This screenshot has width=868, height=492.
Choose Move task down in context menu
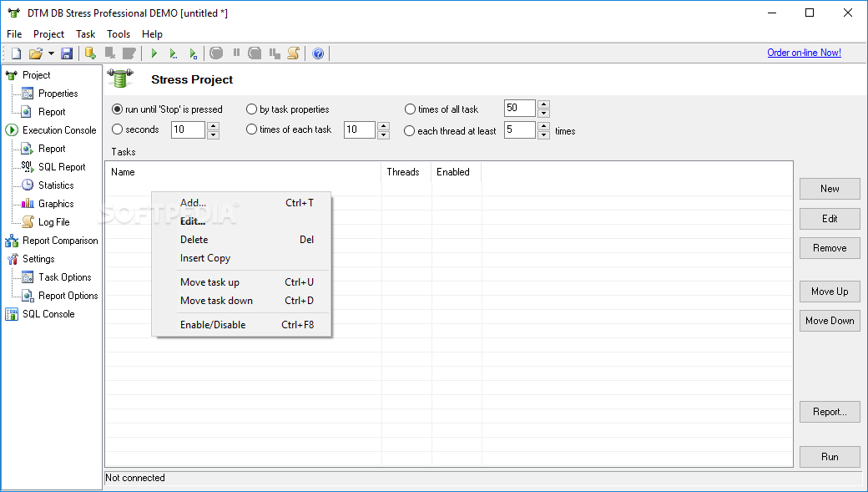click(x=241, y=301)
